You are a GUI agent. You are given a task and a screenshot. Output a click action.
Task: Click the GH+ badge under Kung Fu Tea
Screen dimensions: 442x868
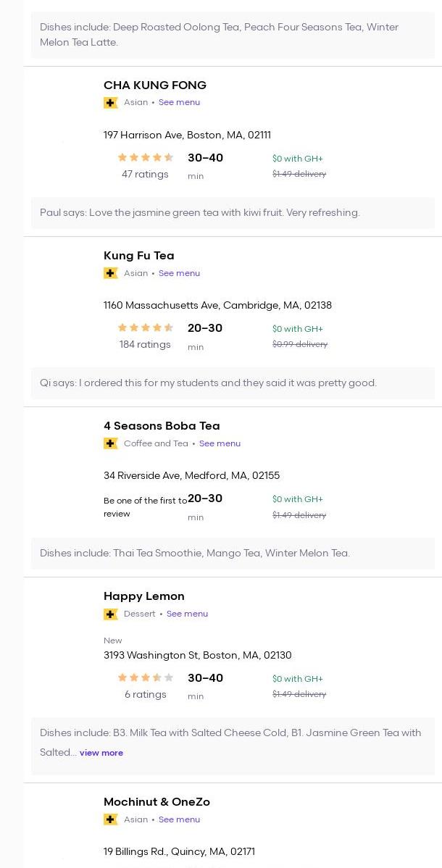pyautogui.click(x=111, y=273)
